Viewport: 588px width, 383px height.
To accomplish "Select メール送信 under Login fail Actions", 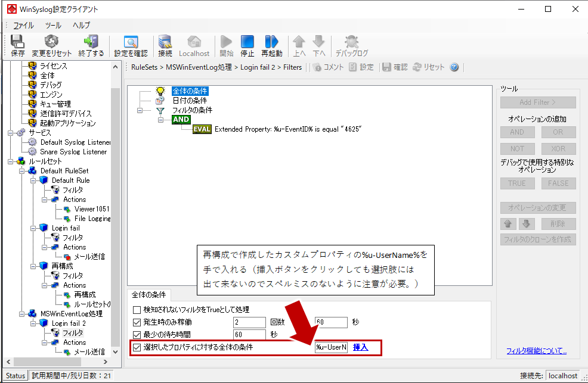I will (89, 257).
